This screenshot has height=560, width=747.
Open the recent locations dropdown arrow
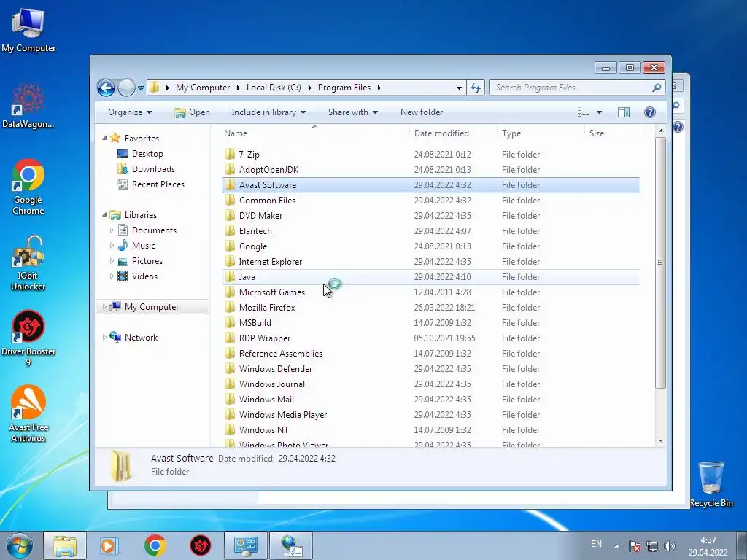click(141, 88)
